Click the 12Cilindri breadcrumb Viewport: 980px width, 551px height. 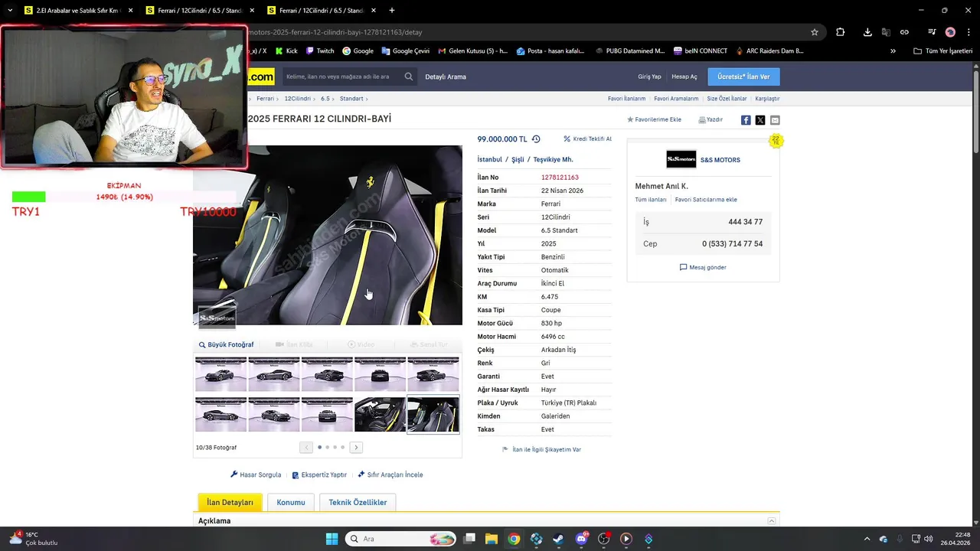pos(298,99)
